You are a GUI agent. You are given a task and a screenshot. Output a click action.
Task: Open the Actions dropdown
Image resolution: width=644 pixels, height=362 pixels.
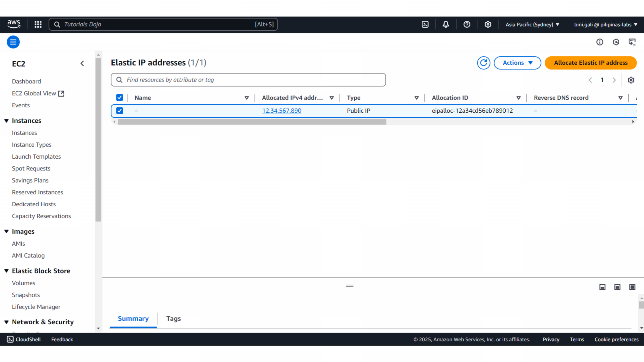pyautogui.click(x=517, y=63)
